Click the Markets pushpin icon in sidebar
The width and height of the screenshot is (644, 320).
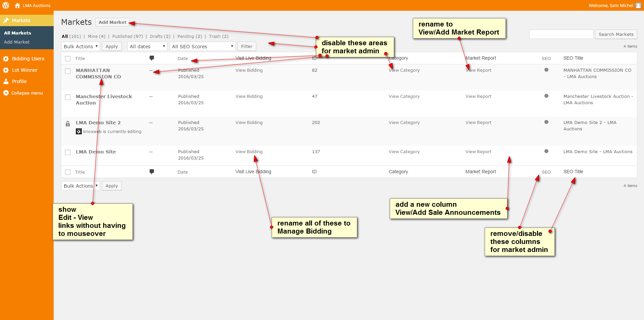click(6, 20)
